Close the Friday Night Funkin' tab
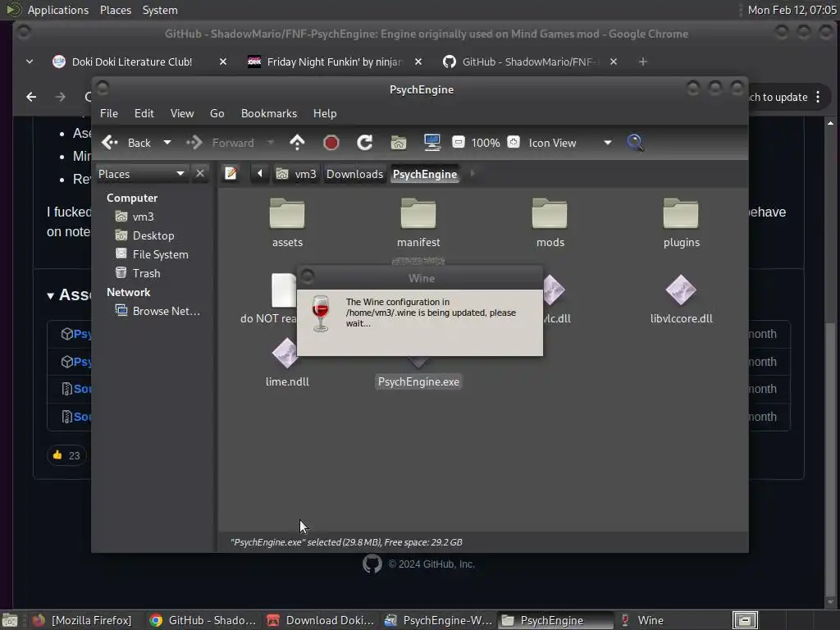Viewport: 840px width, 630px height. [x=418, y=62]
